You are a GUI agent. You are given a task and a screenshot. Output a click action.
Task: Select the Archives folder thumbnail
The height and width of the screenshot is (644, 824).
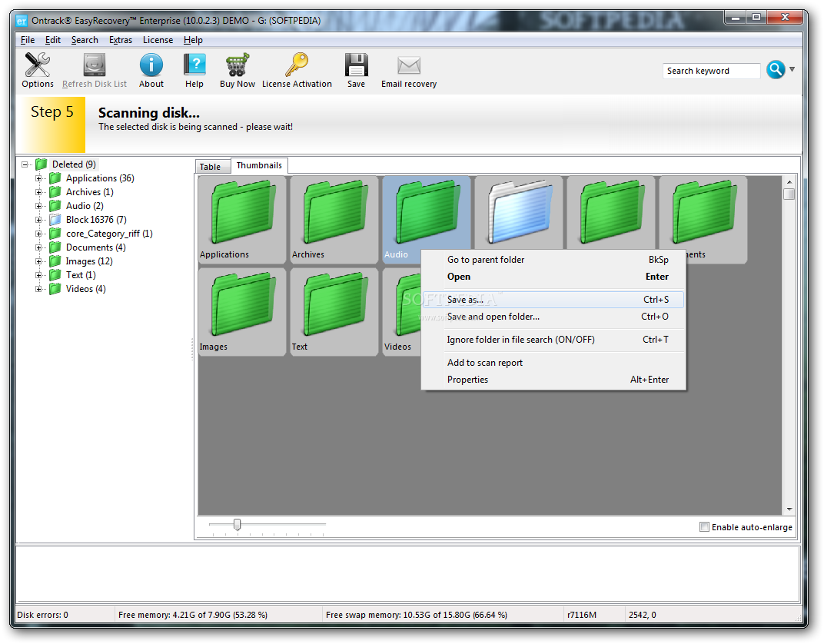click(x=335, y=220)
